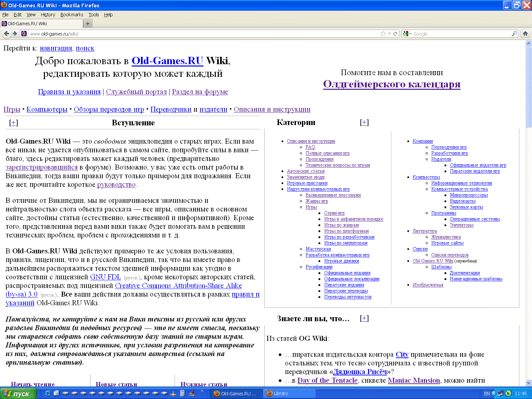Open the Видеокарты category link
Screen dimensions: 532x399
coord(463,201)
